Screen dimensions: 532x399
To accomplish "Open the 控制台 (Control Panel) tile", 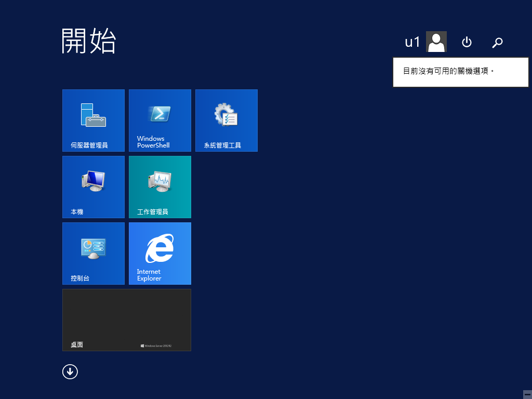I will pyautogui.click(x=94, y=254).
